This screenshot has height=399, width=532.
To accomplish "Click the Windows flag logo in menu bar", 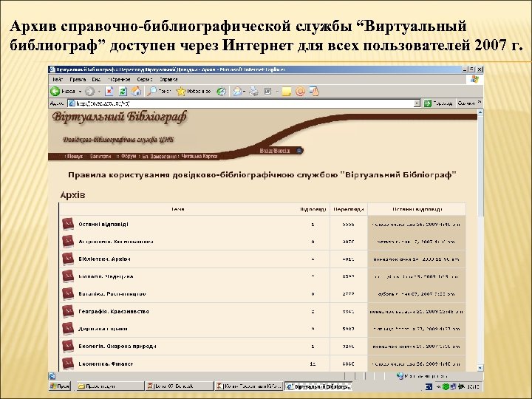I will [474, 79].
